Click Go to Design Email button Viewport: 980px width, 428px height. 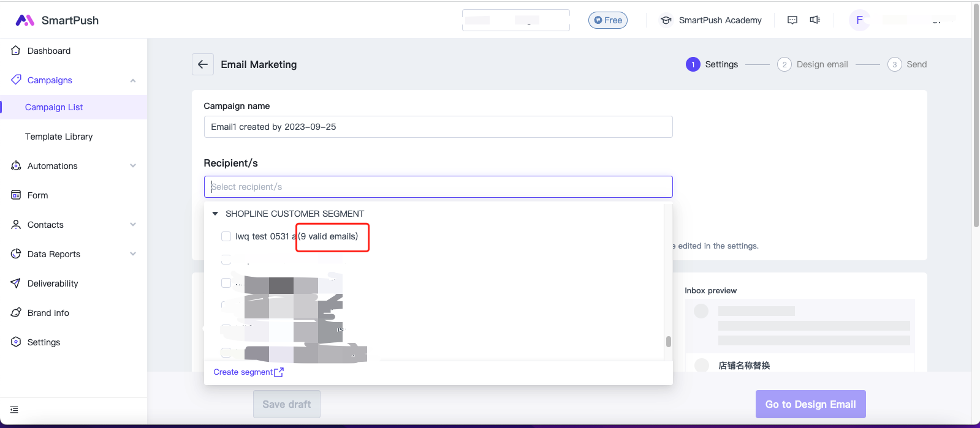pyautogui.click(x=810, y=404)
